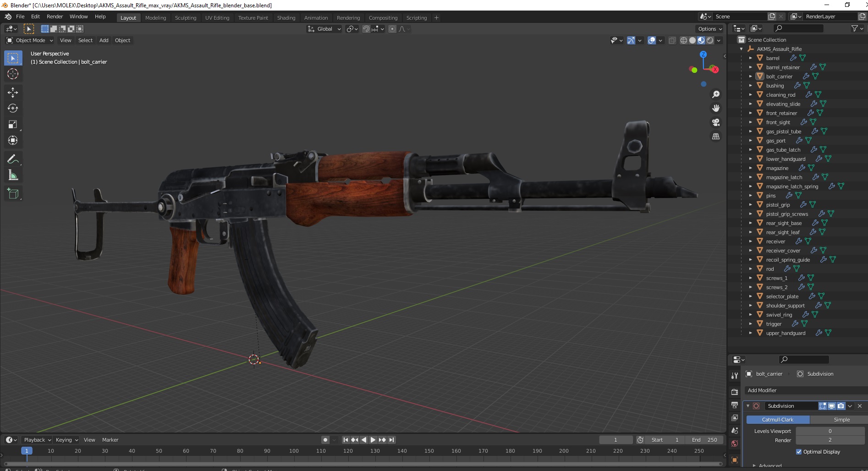Open the Keying dropdown in timeline
This screenshot has height=471, width=868.
tap(67, 440)
